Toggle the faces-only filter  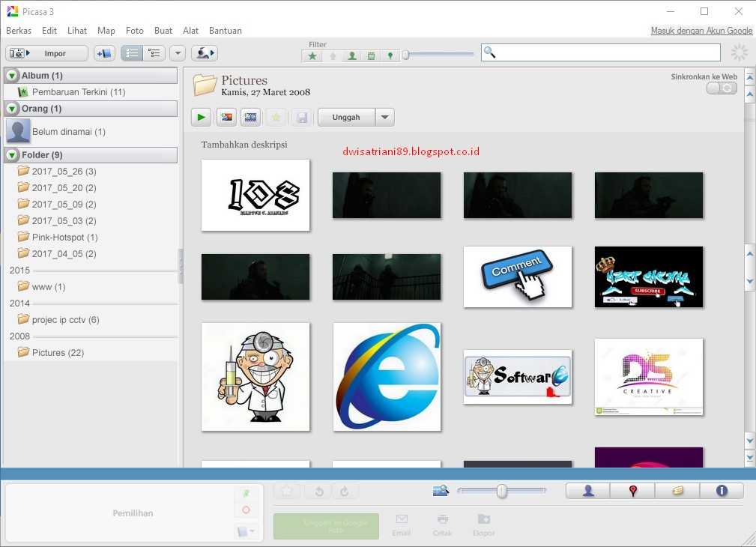click(352, 56)
